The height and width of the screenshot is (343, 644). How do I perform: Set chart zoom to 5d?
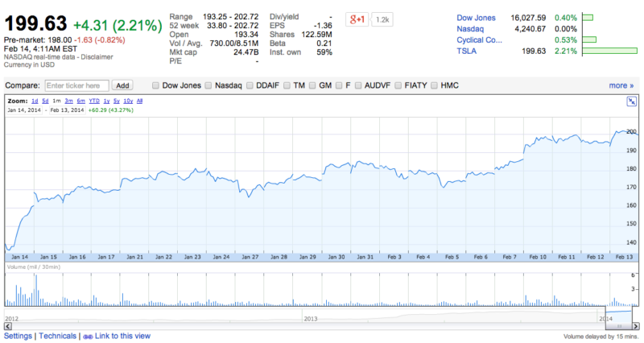tap(45, 101)
